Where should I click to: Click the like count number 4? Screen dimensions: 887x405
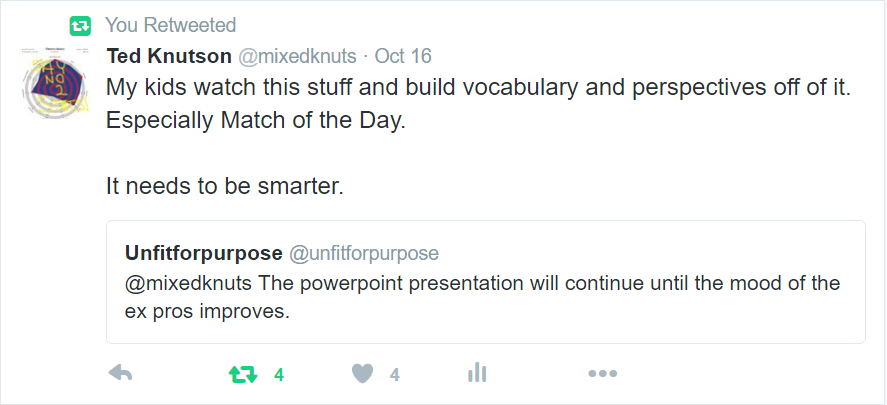pos(395,374)
